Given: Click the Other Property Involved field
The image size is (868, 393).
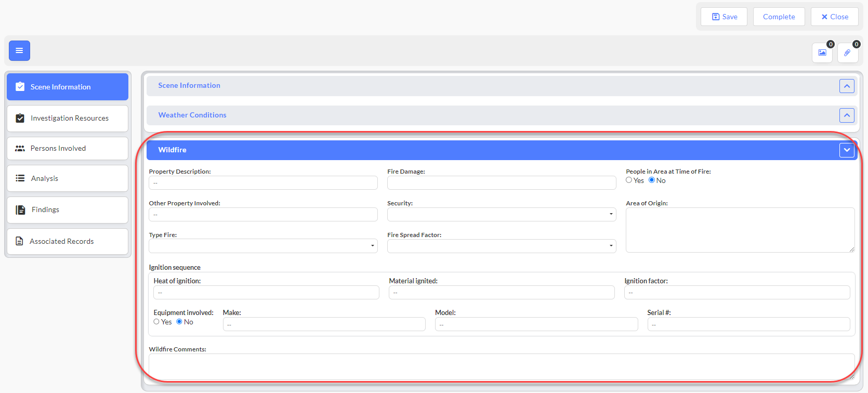Looking at the screenshot, I should (263, 214).
